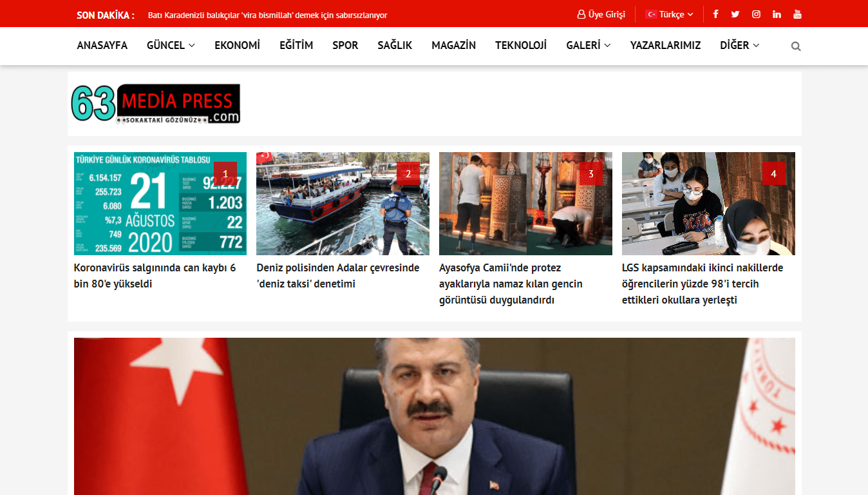Open YAZARLARIMIZ authors page

click(665, 45)
